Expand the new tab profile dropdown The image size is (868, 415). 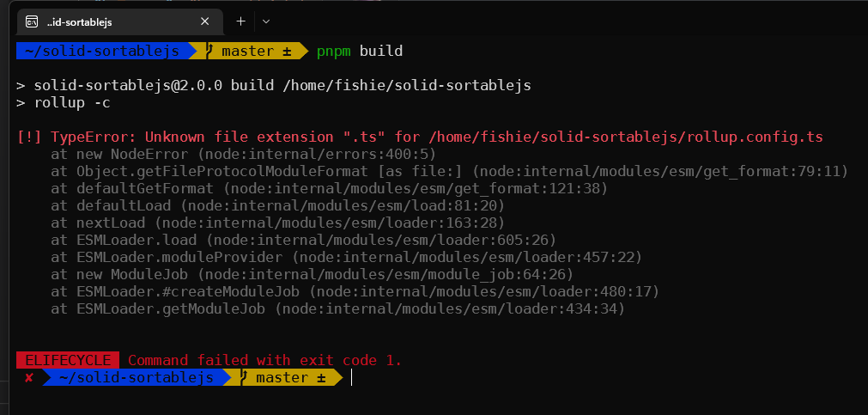click(x=265, y=21)
